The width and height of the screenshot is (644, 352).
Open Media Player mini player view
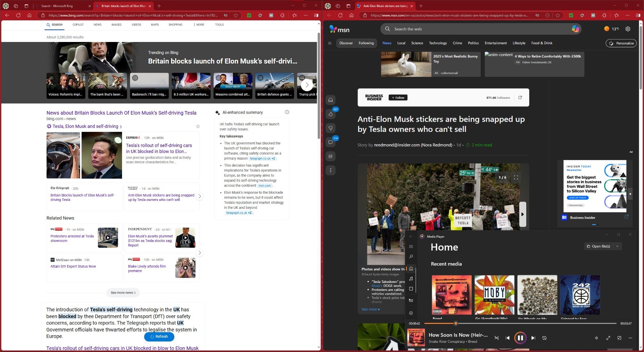tap(619, 338)
